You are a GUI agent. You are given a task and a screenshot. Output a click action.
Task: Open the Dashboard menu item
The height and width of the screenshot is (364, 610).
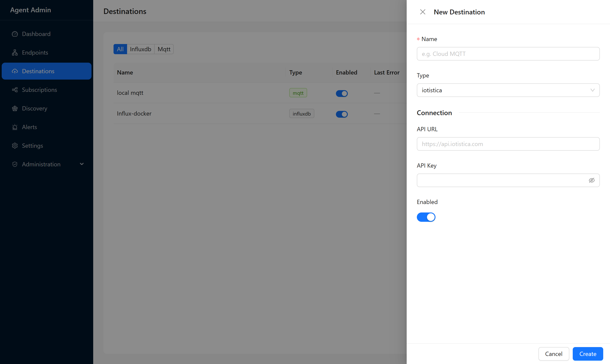pos(47,34)
